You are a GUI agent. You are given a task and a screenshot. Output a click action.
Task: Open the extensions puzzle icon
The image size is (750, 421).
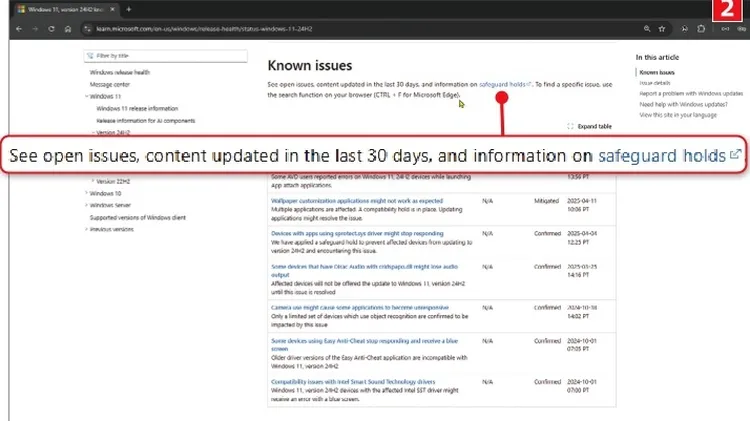[701, 29]
